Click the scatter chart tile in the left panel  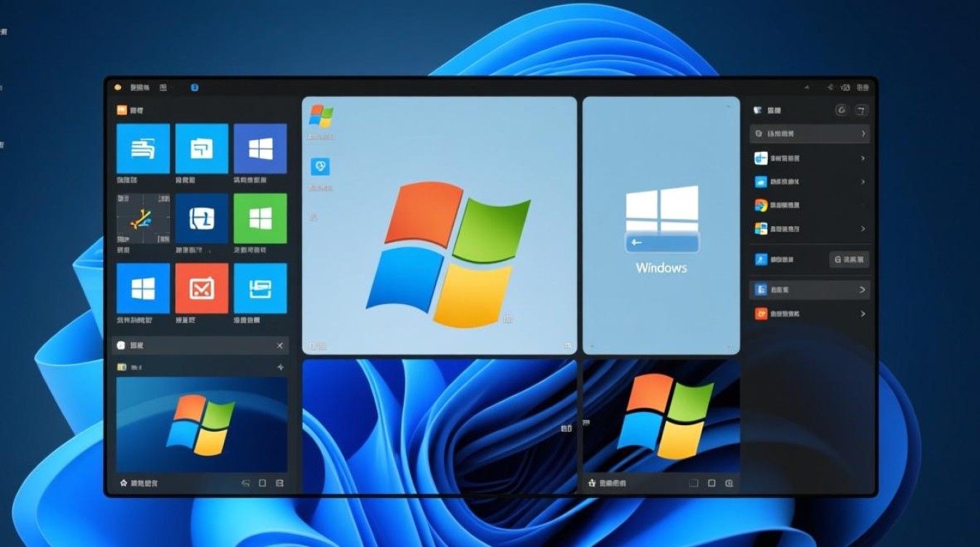tap(143, 219)
